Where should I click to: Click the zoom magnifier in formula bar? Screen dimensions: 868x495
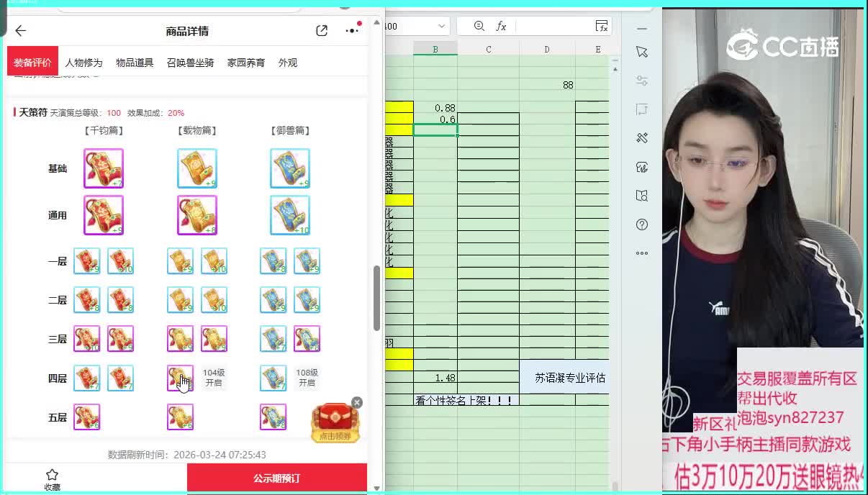tap(479, 26)
